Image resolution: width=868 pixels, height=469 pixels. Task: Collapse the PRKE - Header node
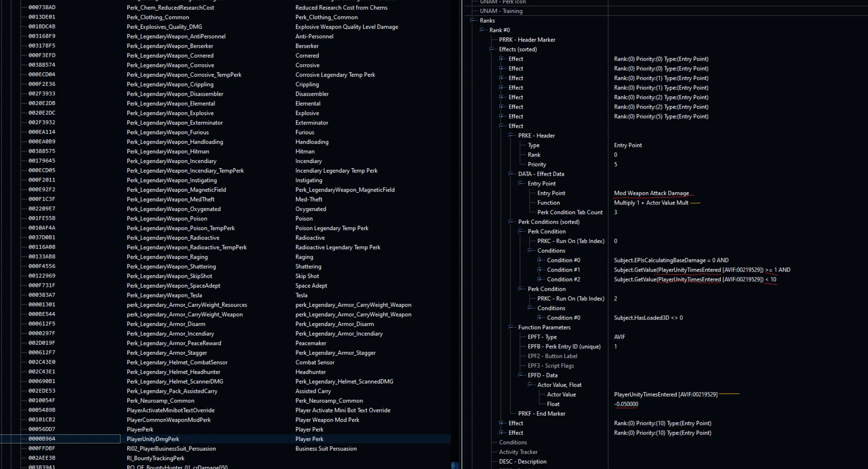[511, 135]
